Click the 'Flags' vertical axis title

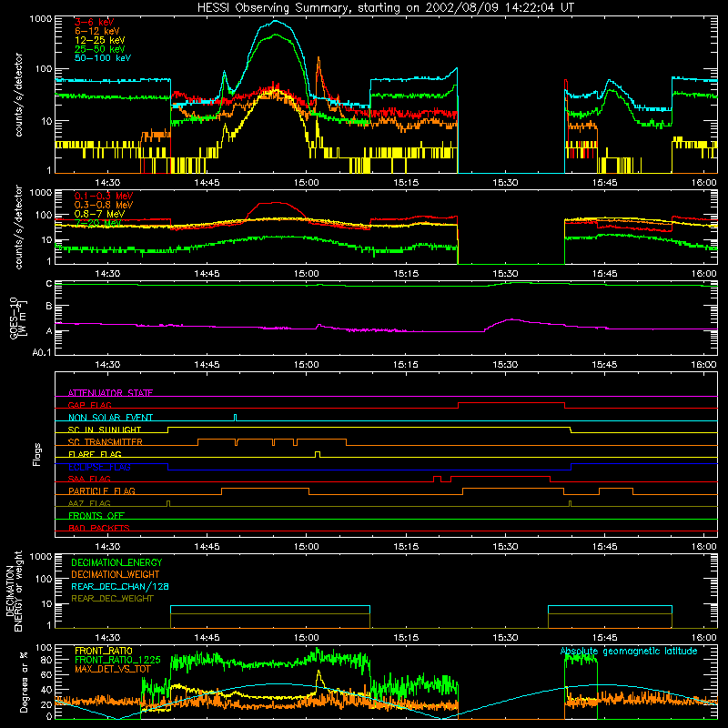(x=37, y=454)
